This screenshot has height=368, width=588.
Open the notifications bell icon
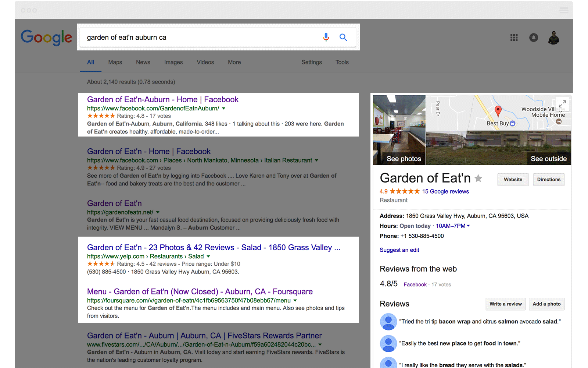[x=534, y=38]
